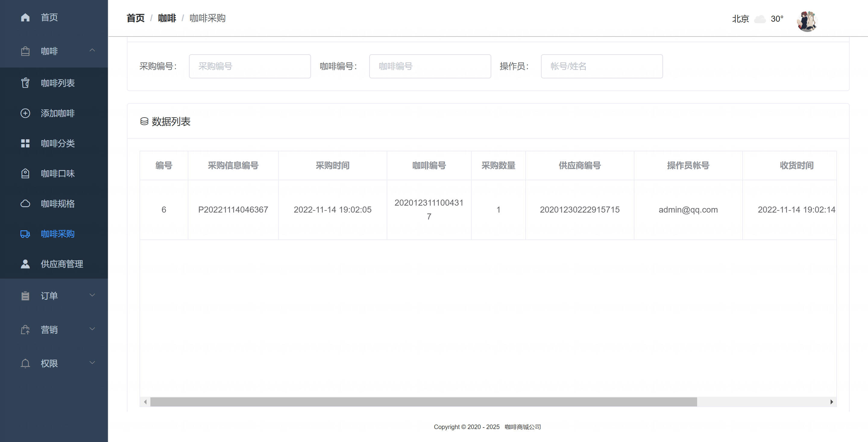Open 首页 in the sidebar

(x=54, y=17)
